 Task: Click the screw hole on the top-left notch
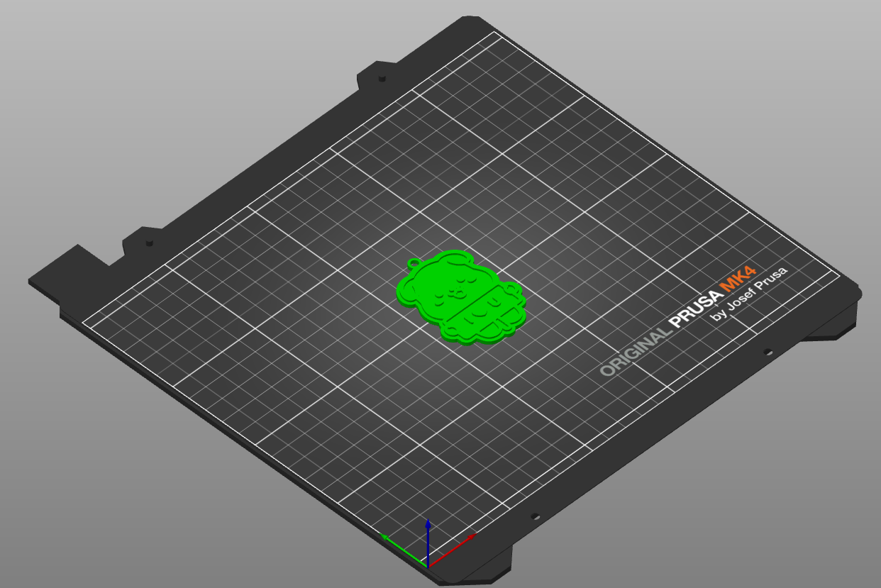click(x=382, y=79)
